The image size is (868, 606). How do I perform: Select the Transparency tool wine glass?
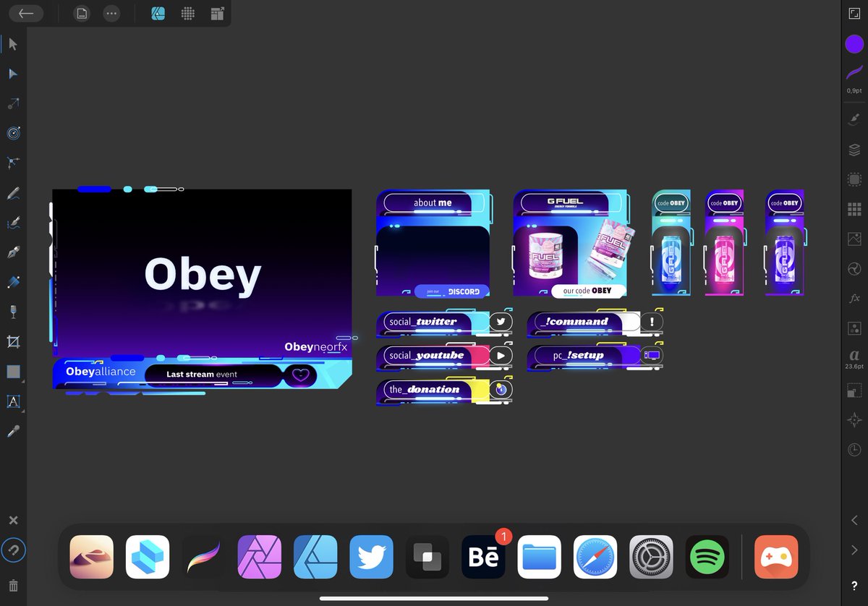(13, 312)
